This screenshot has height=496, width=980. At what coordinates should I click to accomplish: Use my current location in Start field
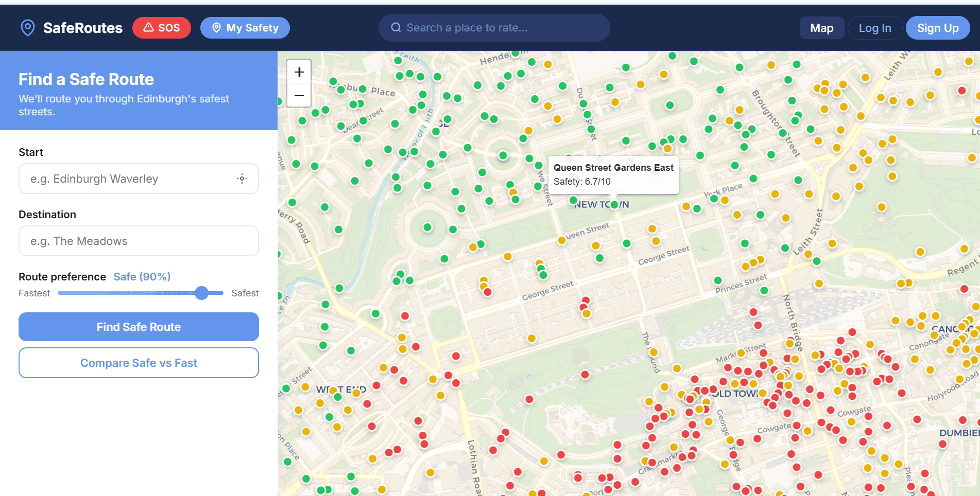(x=242, y=179)
